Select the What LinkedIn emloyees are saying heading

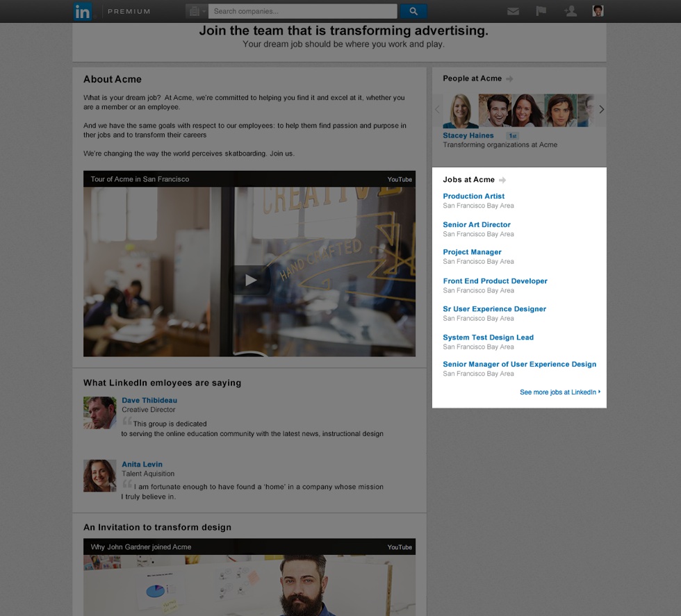click(x=163, y=383)
